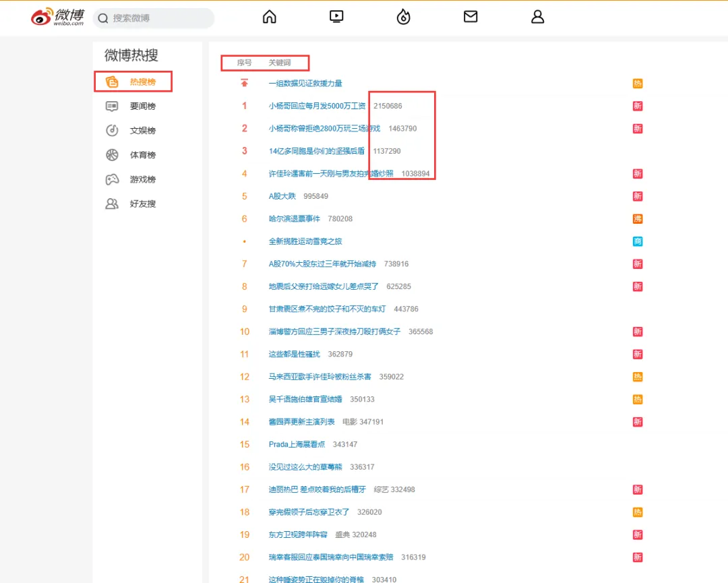The width and height of the screenshot is (728, 583).
Task: Click the 游戏榜 gamepad icon
Action: click(x=112, y=179)
